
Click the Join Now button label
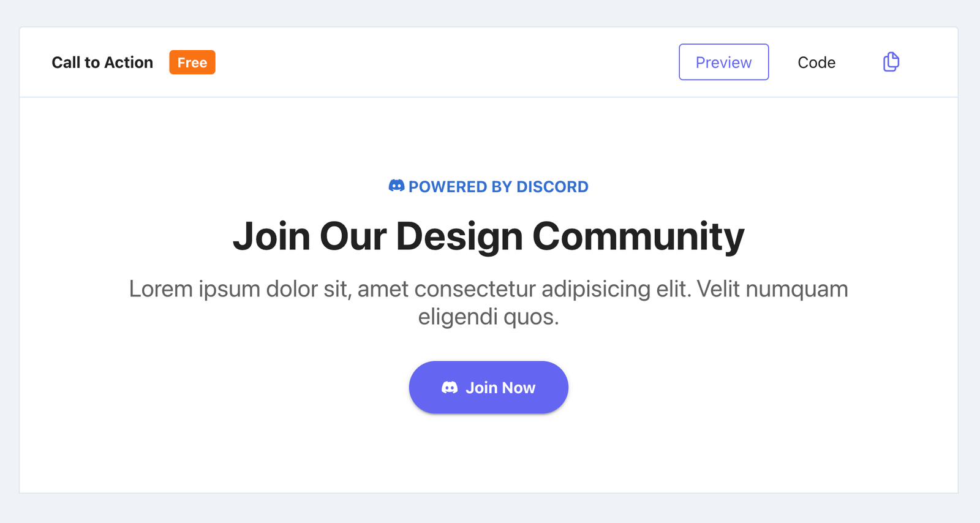pyautogui.click(x=500, y=388)
